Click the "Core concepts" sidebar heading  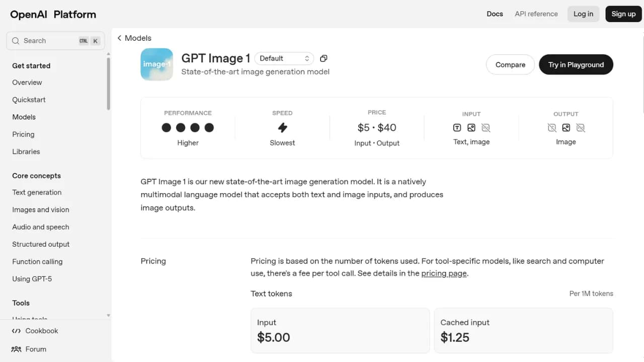(x=36, y=175)
